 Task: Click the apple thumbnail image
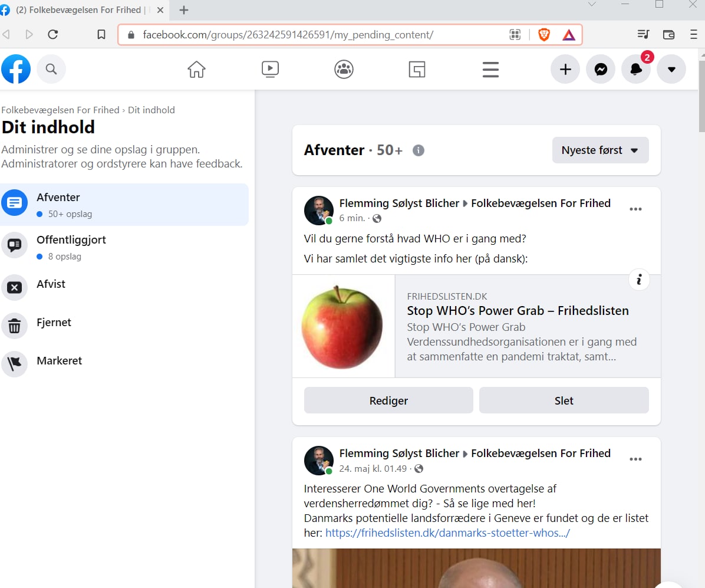point(344,326)
